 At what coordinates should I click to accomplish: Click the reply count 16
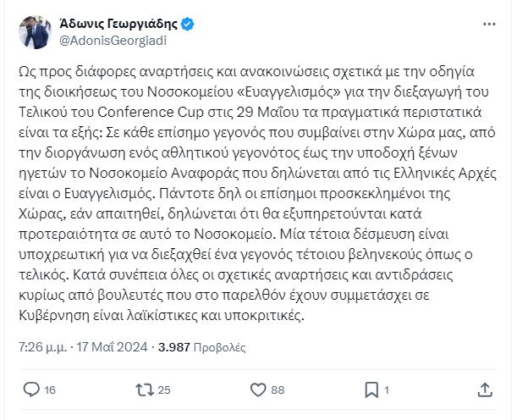click(x=49, y=390)
